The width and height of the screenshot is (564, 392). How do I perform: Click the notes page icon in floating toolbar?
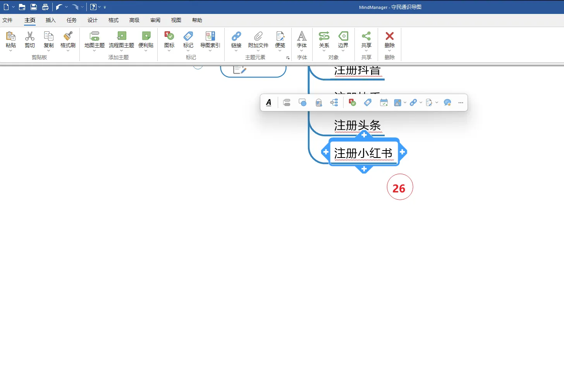[x=429, y=103]
